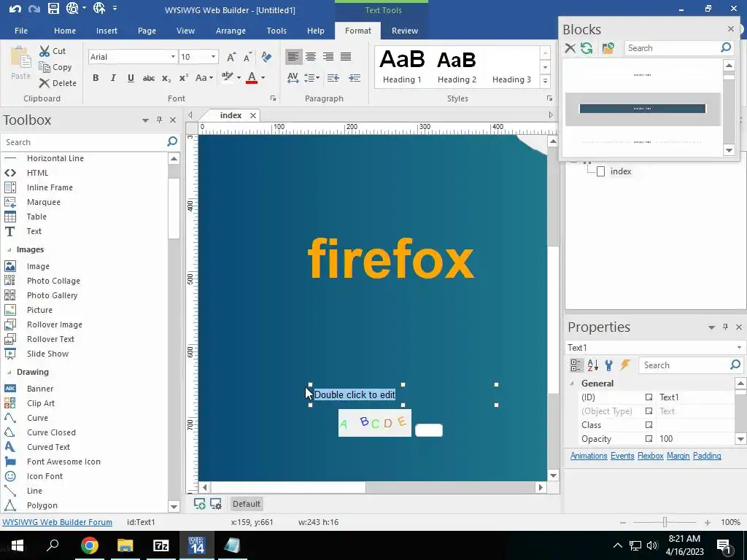The height and width of the screenshot is (560, 747).
Task: Justify text alignment
Action: pos(346,57)
